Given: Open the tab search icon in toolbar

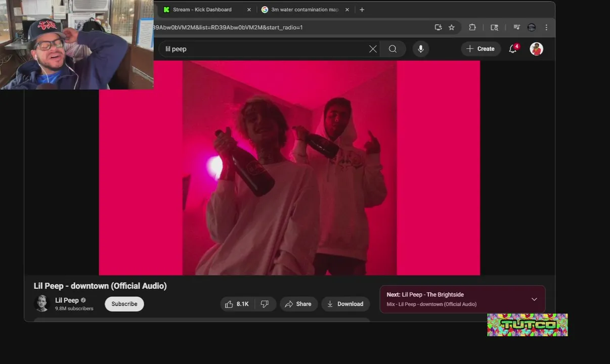Looking at the screenshot, I should coord(495,27).
